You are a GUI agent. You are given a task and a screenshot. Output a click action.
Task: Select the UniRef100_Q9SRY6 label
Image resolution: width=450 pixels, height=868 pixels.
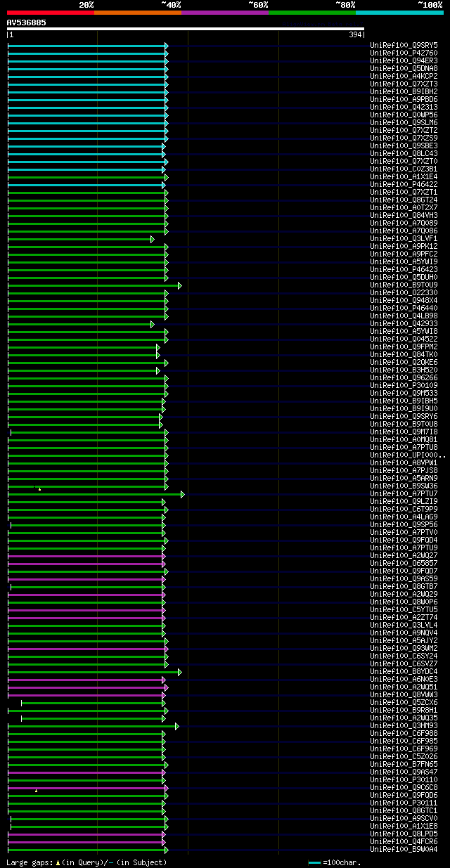tap(404, 417)
